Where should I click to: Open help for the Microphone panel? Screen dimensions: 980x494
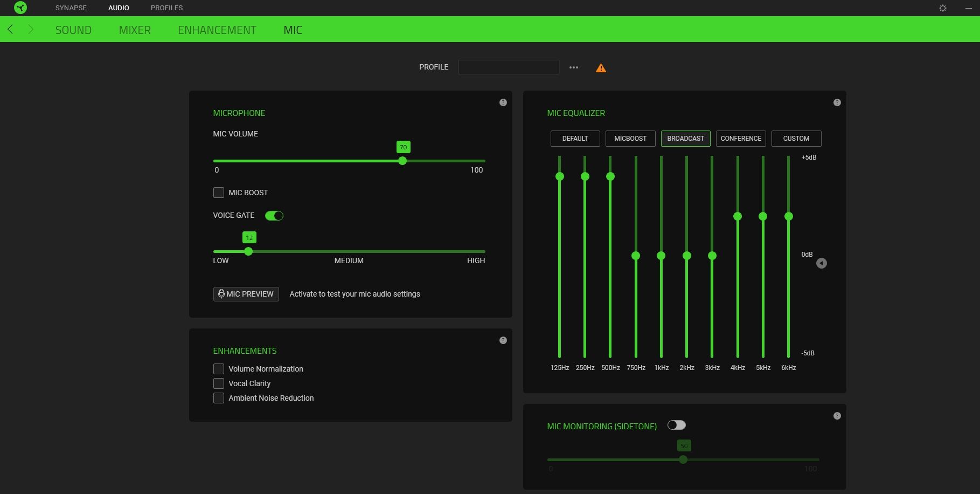(503, 102)
